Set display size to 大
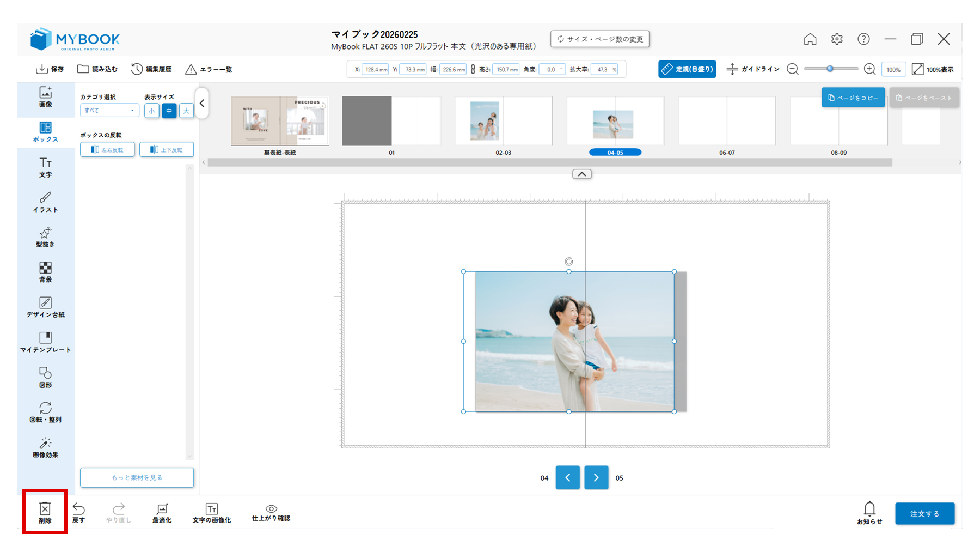This screenshot has height=552, width=980. pyautogui.click(x=187, y=111)
